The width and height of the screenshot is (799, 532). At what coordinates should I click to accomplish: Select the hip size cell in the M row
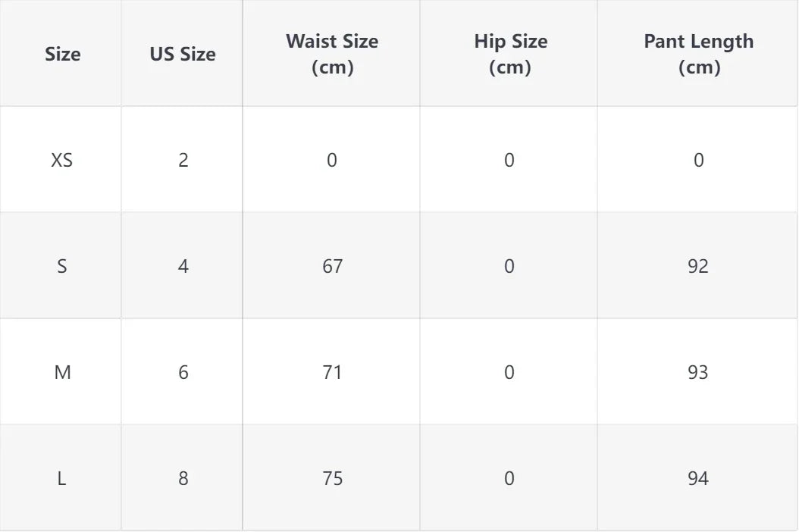point(509,372)
